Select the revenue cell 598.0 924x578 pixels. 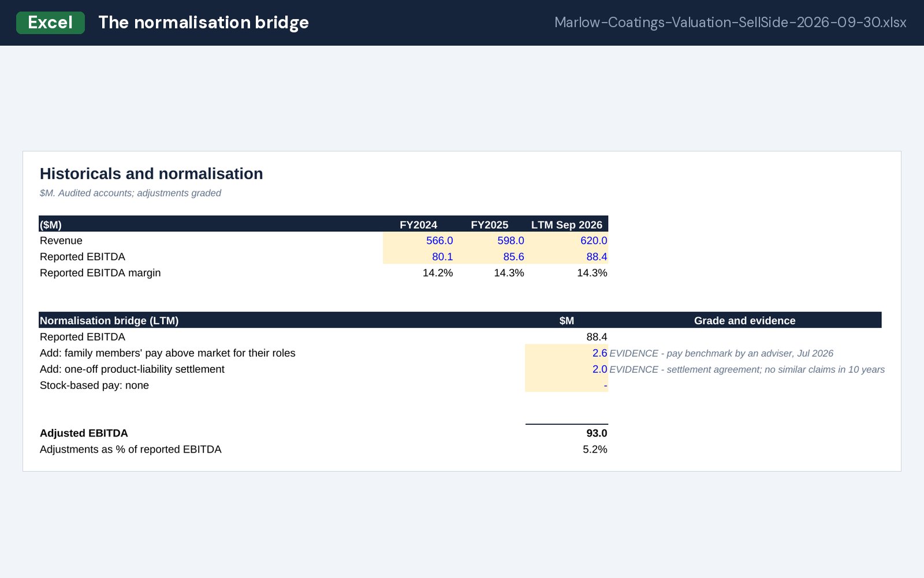(x=489, y=240)
